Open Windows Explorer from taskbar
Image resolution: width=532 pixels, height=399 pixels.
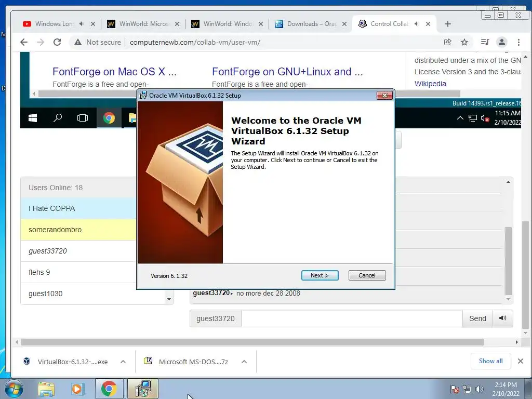pos(46,389)
